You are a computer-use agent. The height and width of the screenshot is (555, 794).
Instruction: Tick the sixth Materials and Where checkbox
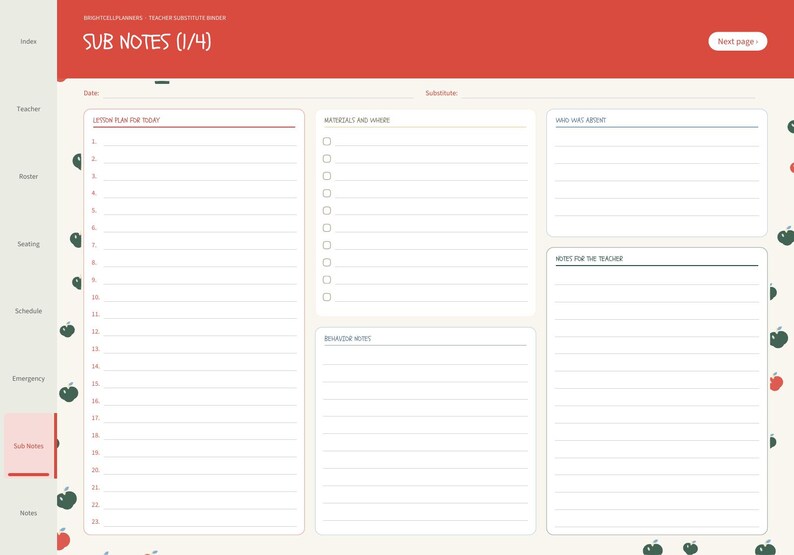(x=327, y=228)
